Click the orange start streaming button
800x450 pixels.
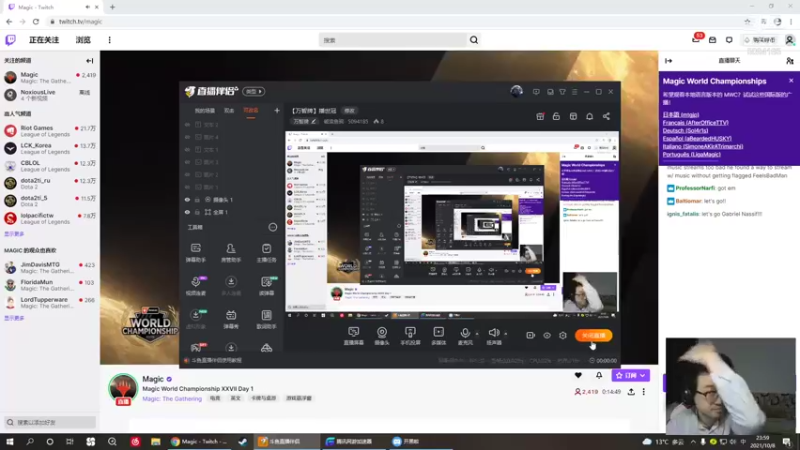click(593, 335)
